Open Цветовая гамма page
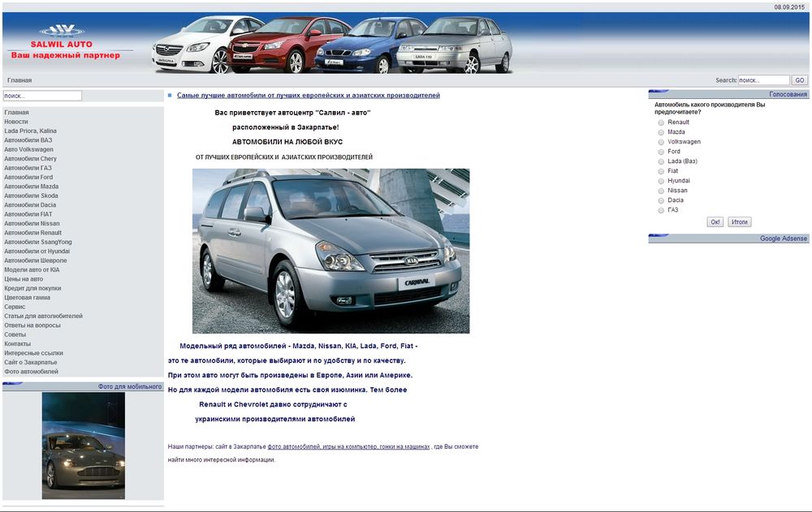The height and width of the screenshot is (512, 812). coord(28,298)
